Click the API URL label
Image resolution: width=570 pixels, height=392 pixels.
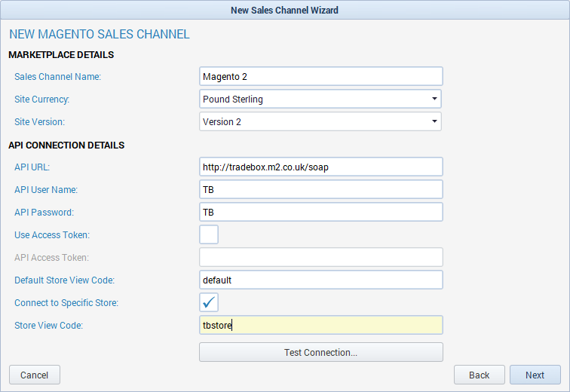tap(32, 167)
